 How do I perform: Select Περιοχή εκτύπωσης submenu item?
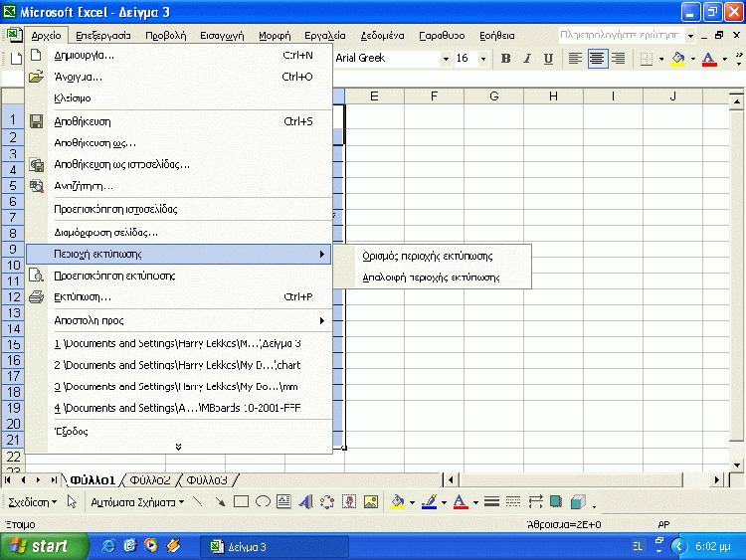(178, 254)
